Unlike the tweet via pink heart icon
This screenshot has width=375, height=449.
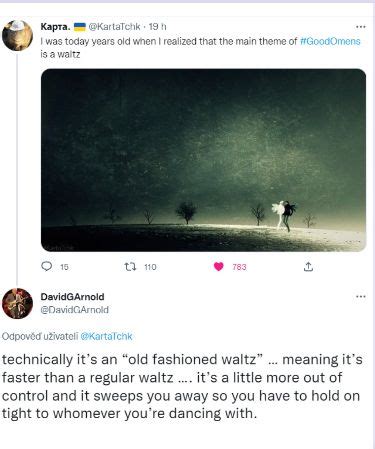point(219,267)
